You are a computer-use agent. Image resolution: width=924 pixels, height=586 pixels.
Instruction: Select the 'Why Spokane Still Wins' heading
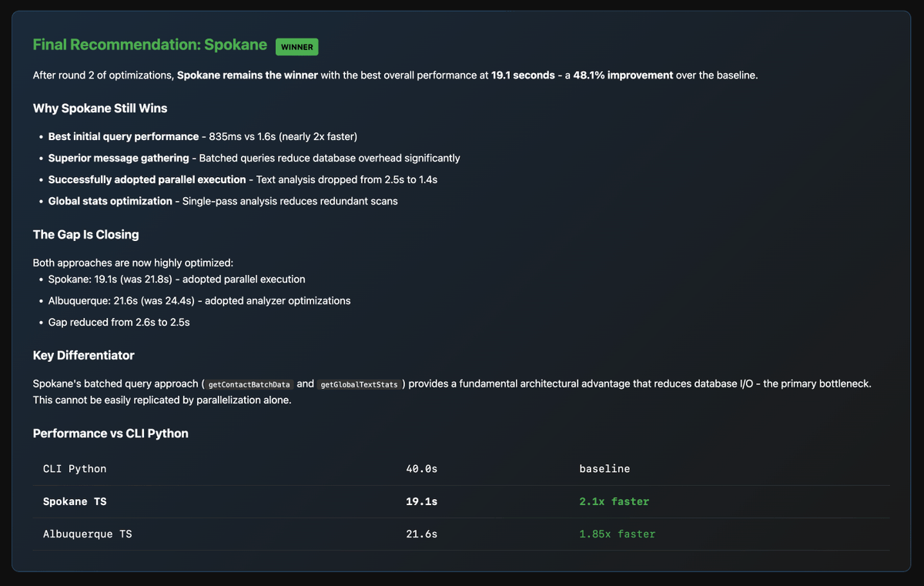tap(100, 108)
